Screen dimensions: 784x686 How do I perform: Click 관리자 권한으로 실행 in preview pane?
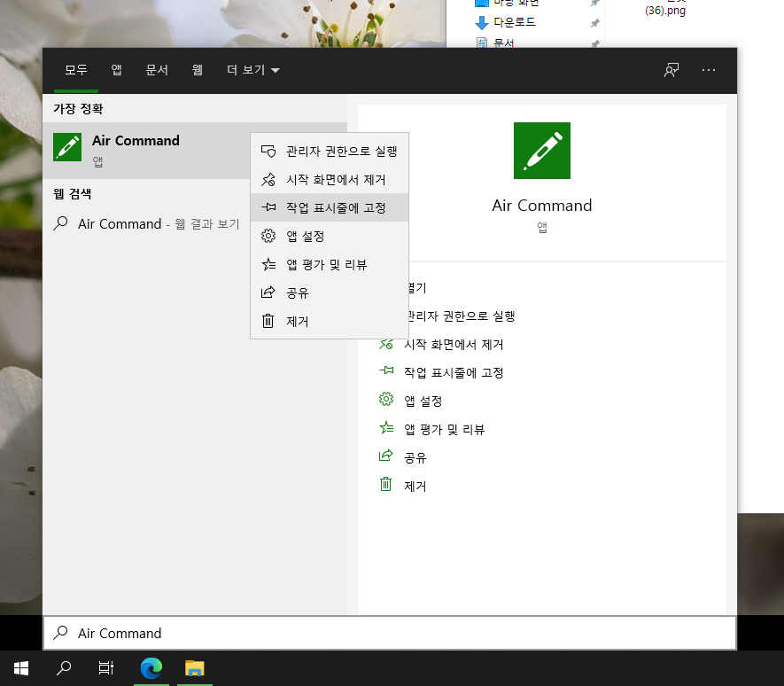click(460, 316)
